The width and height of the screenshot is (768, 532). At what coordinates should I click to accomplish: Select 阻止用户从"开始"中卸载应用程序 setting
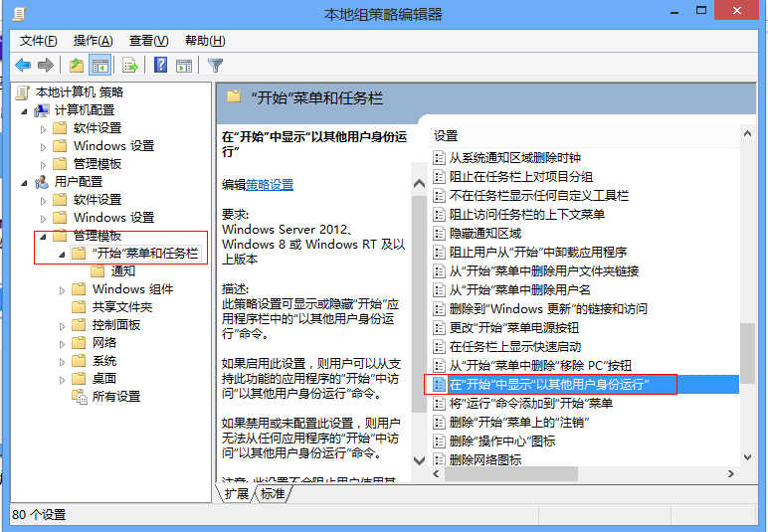click(538, 252)
